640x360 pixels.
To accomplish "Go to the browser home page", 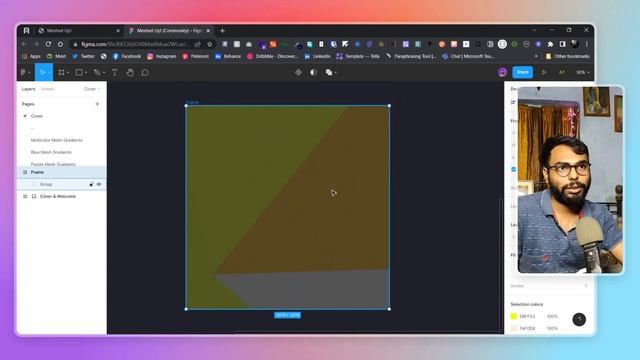I will [60, 44].
